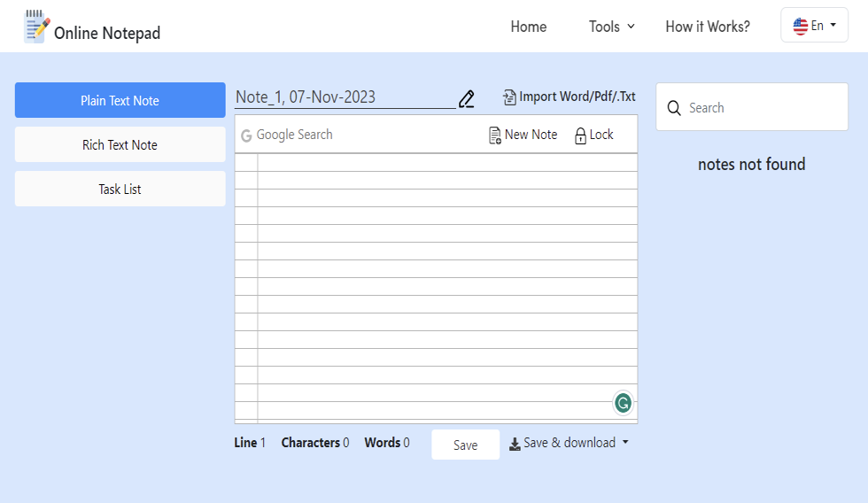Click the Online Notepad logo icon
The width and height of the screenshot is (868, 503).
coord(36,26)
